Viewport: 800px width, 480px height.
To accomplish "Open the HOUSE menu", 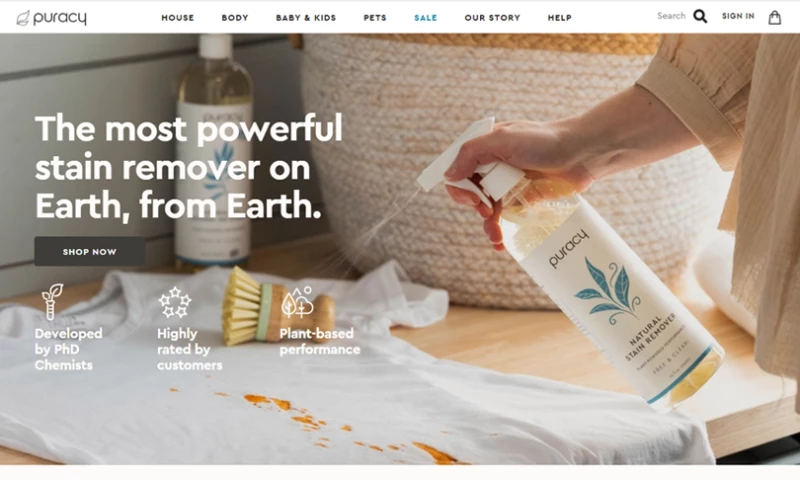I will tap(178, 18).
